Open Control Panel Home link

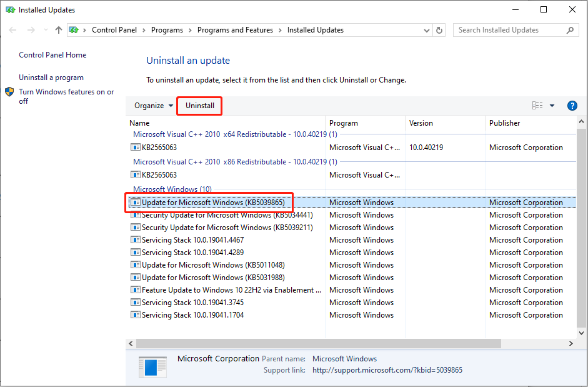pos(52,55)
